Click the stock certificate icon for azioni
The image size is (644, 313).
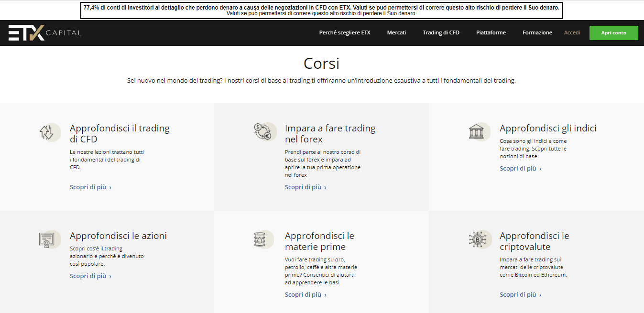tap(49, 239)
